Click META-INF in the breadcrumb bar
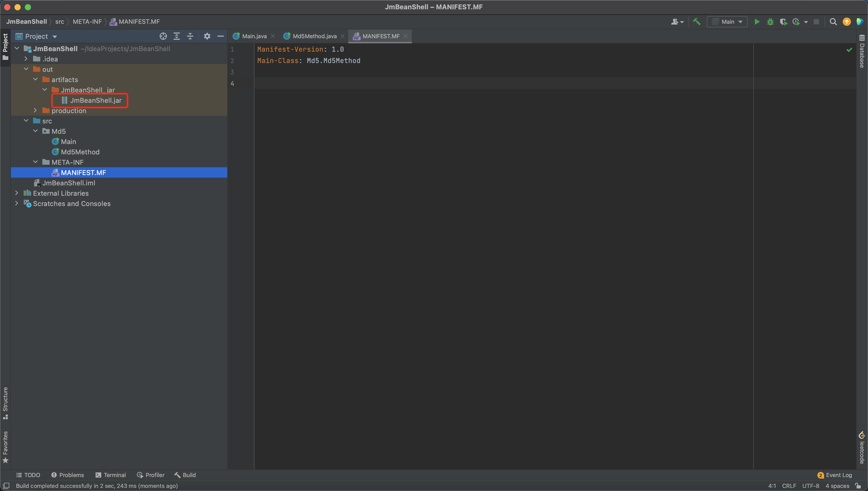 click(x=87, y=22)
